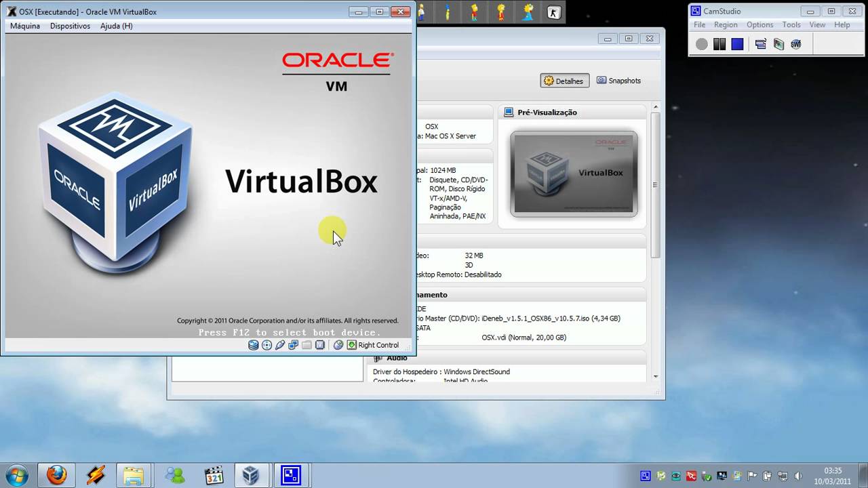Click scrollbar up arrow in Manager details

point(655,107)
